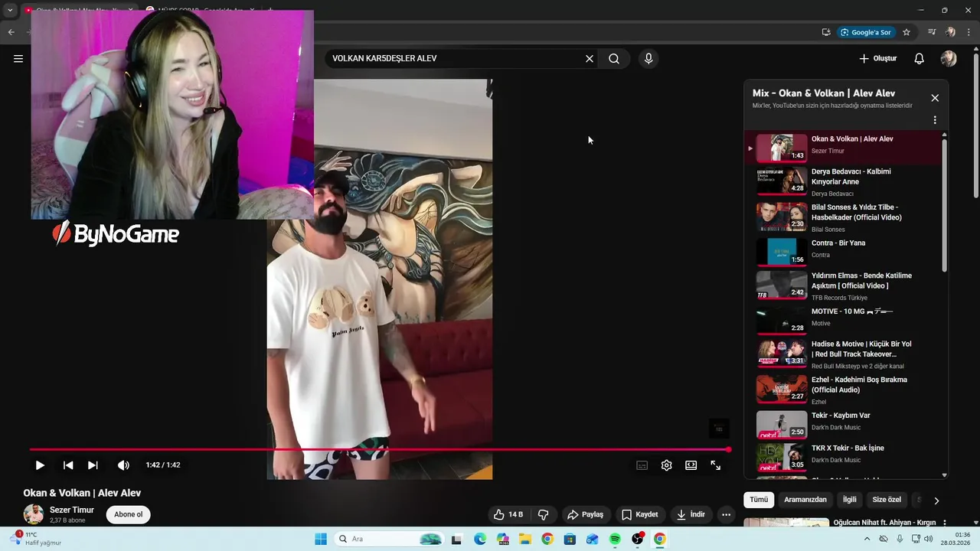This screenshot has width=980, height=551.
Task: Open Microsoft Edge from the taskbar
Action: tap(480, 539)
